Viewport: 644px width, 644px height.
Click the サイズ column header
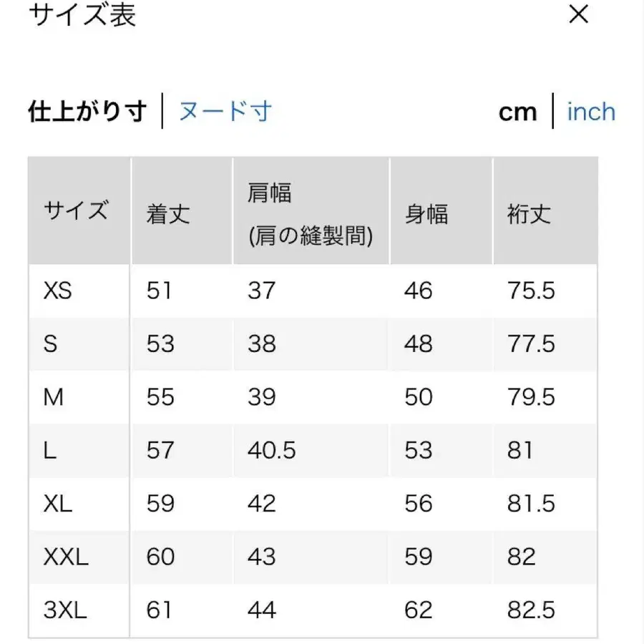76,211
